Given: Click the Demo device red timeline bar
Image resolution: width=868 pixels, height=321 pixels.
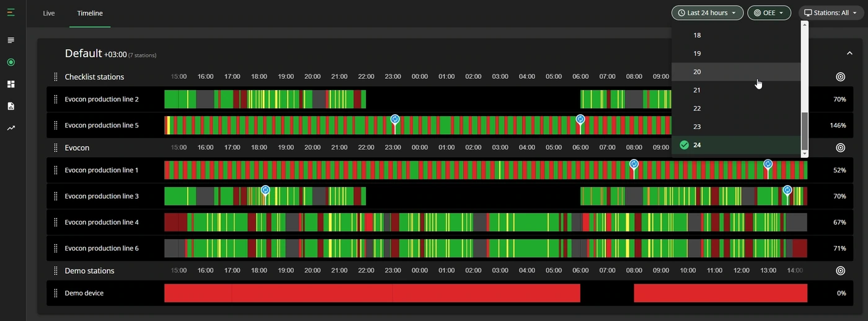Looking at the screenshot, I should pyautogui.click(x=372, y=293).
